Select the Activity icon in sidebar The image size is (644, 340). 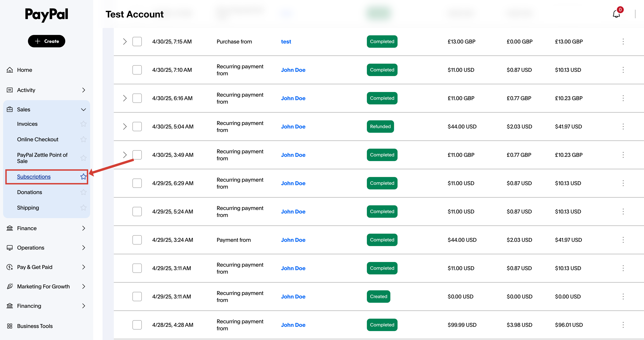(10, 90)
